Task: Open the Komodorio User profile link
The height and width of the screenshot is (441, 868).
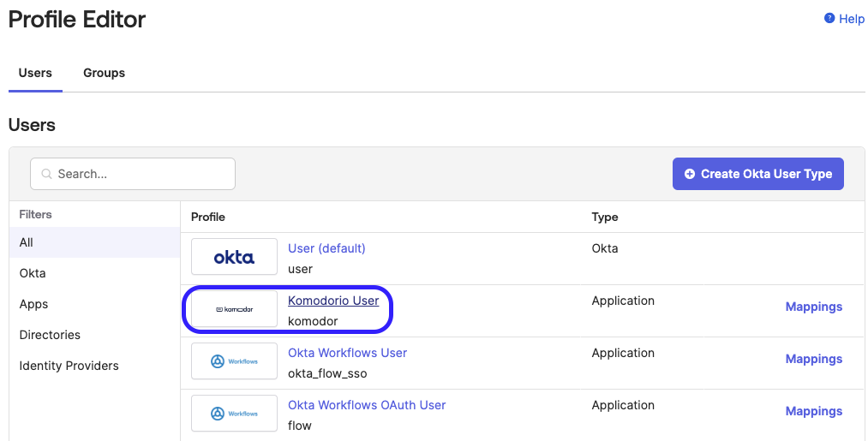Action: 333,301
